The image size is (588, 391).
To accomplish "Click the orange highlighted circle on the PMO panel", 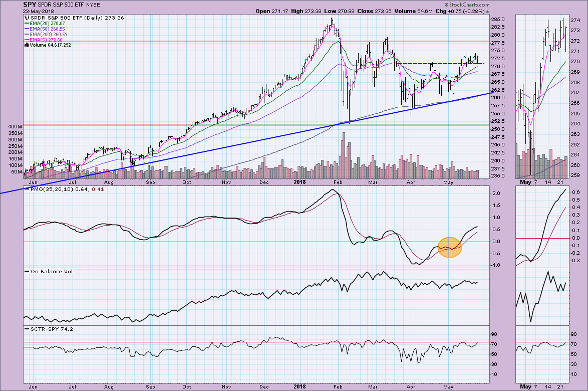I will pos(450,247).
